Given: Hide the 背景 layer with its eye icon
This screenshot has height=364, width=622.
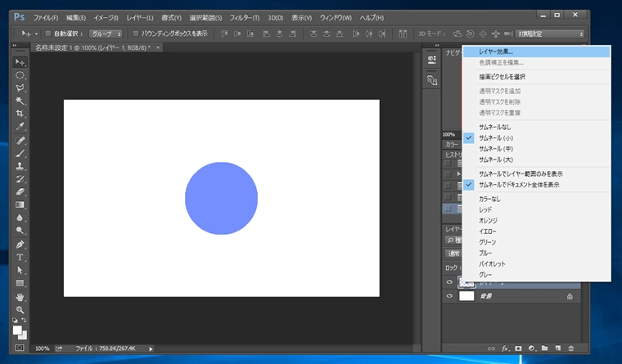Looking at the screenshot, I should coord(449,296).
